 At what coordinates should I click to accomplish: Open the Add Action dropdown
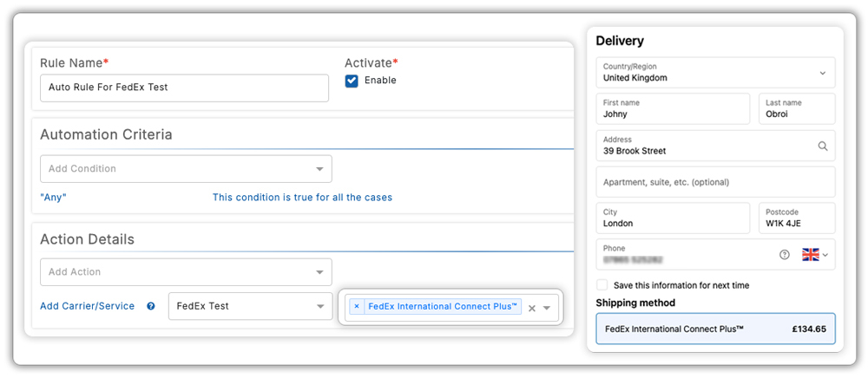[186, 272]
